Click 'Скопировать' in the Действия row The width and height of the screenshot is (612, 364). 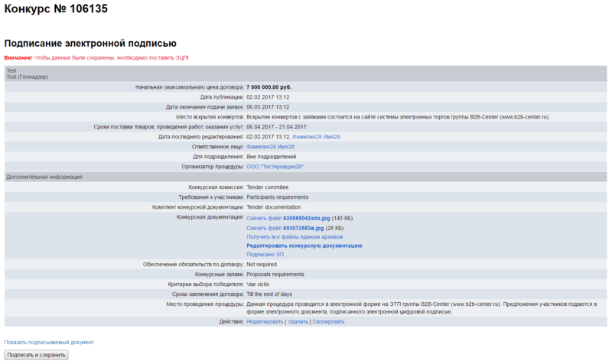pyautogui.click(x=328, y=322)
